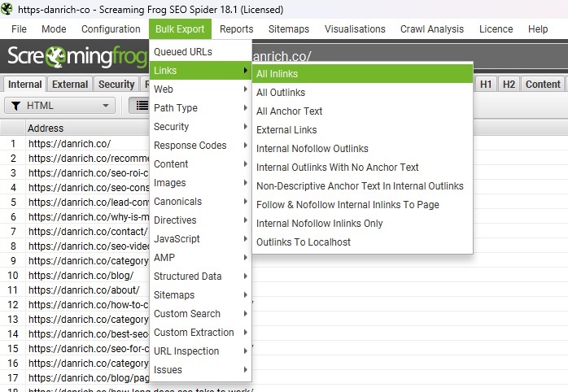Expand the Content submenu in Bulk Export
Viewport: 568px width, 392px height.
200,164
